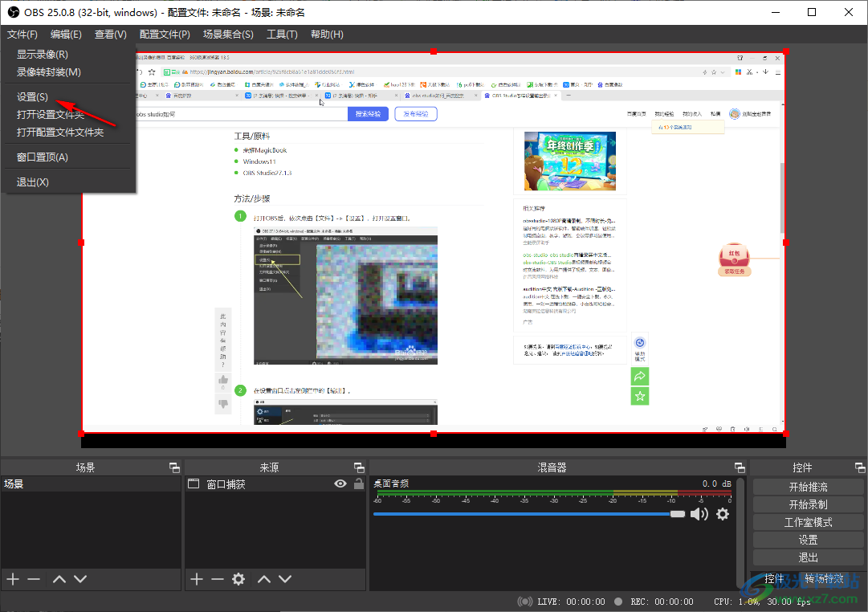Open the 工具(T) menu

point(282,35)
